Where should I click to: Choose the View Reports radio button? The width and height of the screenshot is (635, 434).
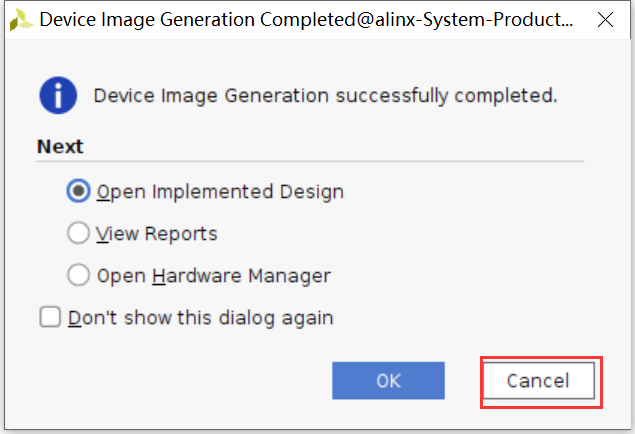(x=78, y=233)
